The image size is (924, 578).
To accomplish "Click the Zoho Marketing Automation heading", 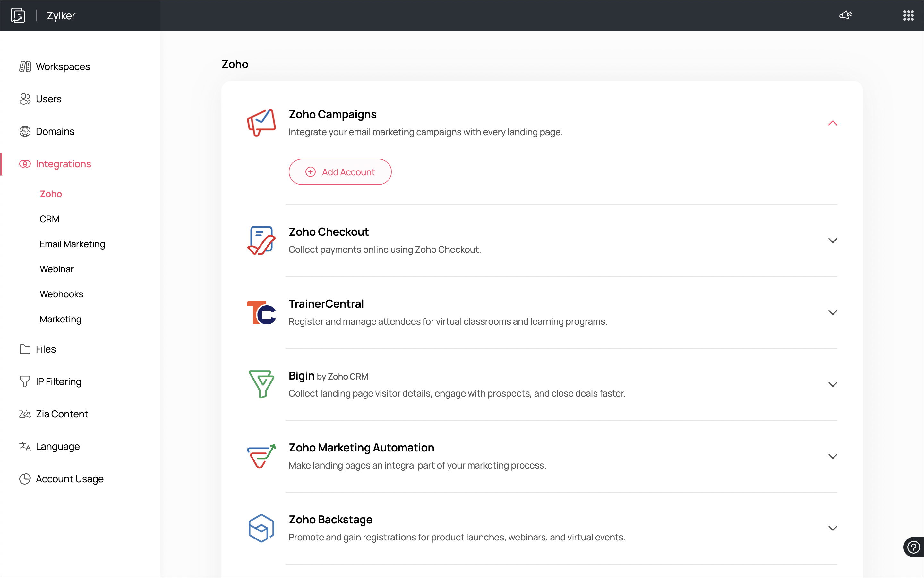I will (361, 448).
